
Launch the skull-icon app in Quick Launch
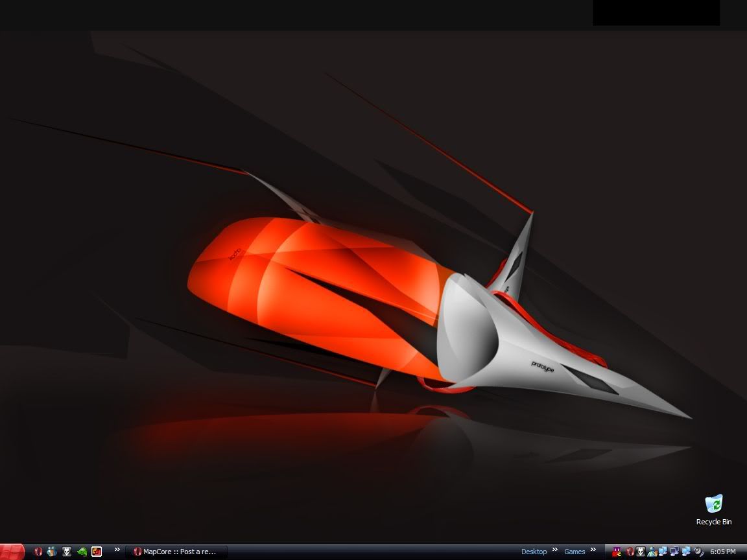pos(66,552)
